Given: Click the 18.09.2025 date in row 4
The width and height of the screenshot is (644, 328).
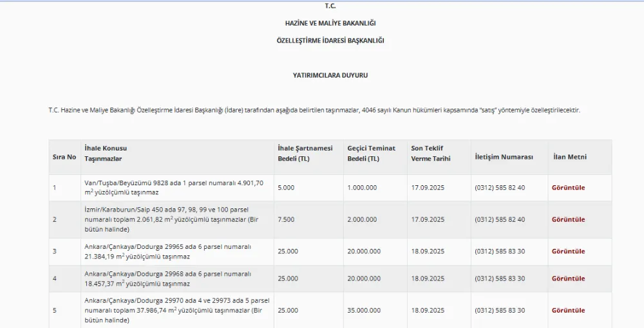Looking at the screenshot, I should pyautogui.click(x=428, y=278).
